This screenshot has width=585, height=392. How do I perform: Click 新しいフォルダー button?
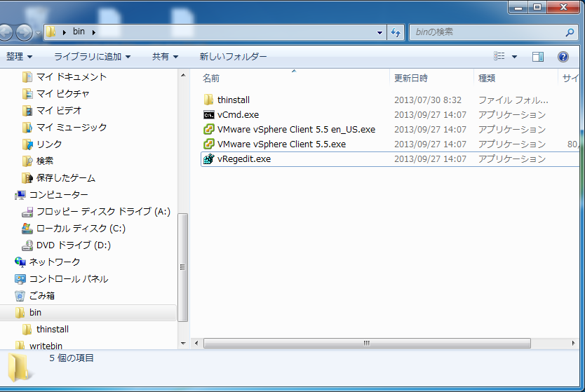pyautogui.click(x=233, y=57)
